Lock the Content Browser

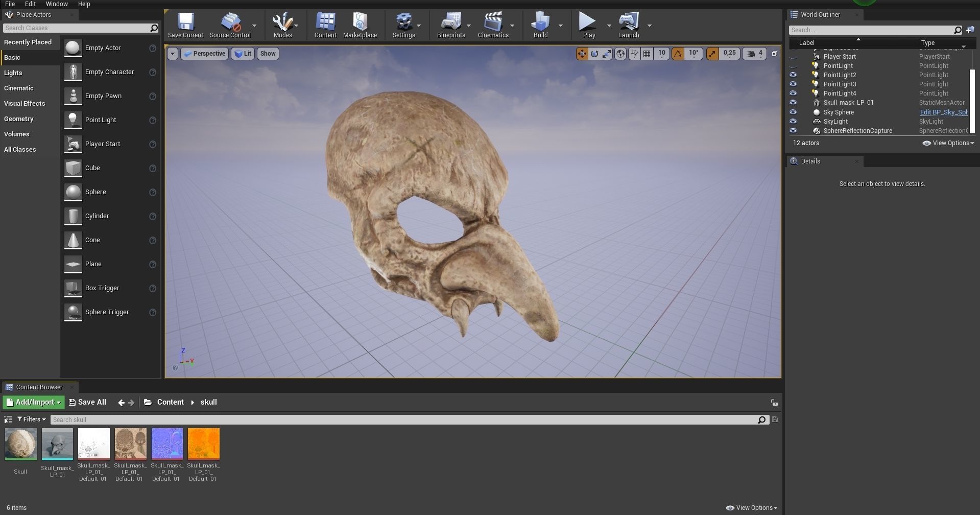point(774,403)
